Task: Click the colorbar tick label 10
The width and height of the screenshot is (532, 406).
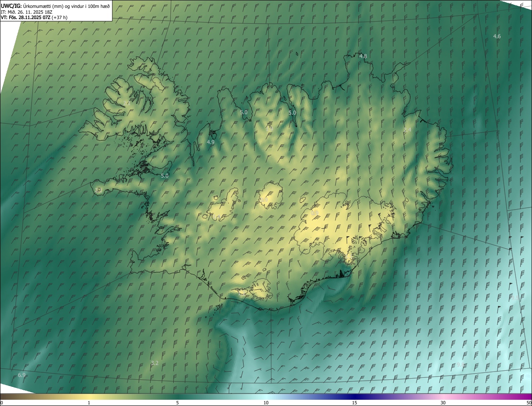Action: [266, 403]
